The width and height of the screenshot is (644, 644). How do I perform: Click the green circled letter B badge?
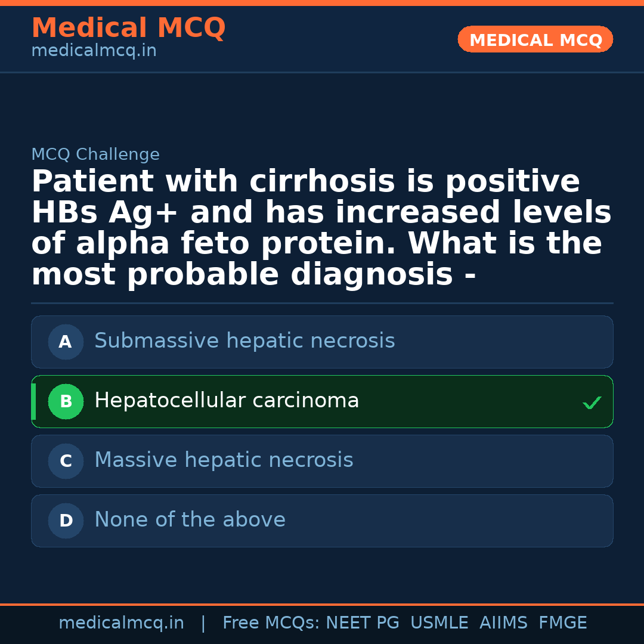pyautogui.click(x=66, y=402)
